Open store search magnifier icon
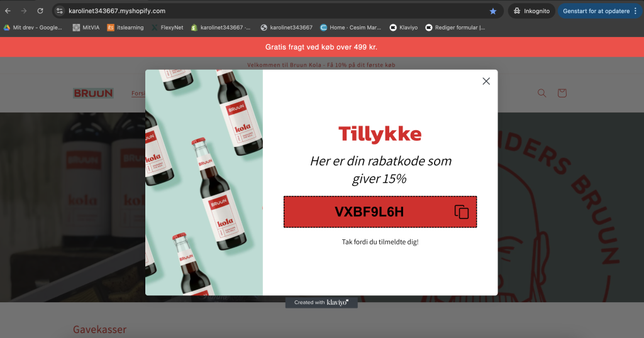The height and width of the screenshot is (338, 644). click(541, 93)
